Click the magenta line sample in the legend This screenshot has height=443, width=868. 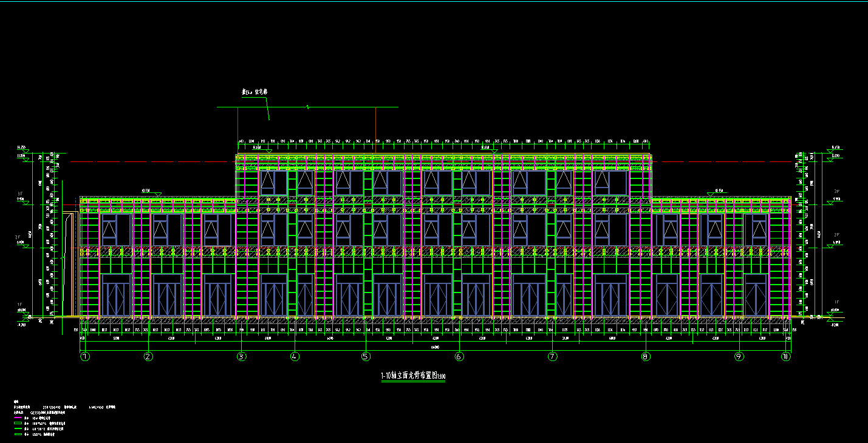click(x=18, y=418)
